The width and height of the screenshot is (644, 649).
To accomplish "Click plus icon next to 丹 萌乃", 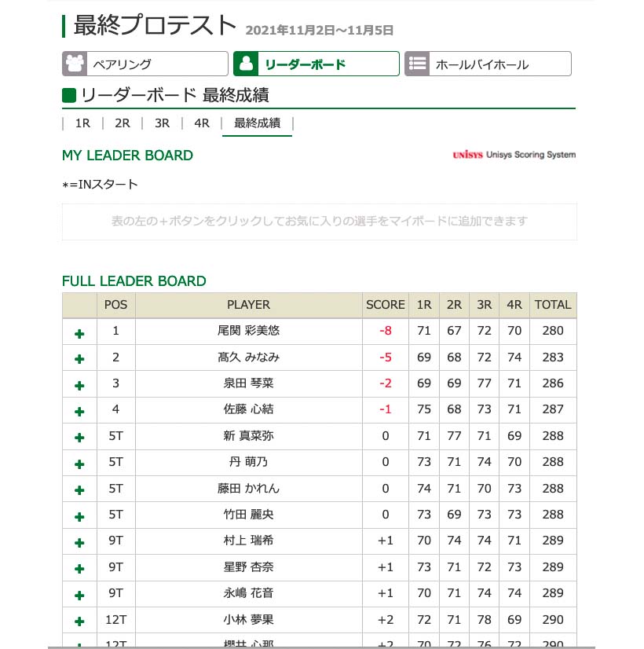I will pyautogui.click(x=79, y=464).
